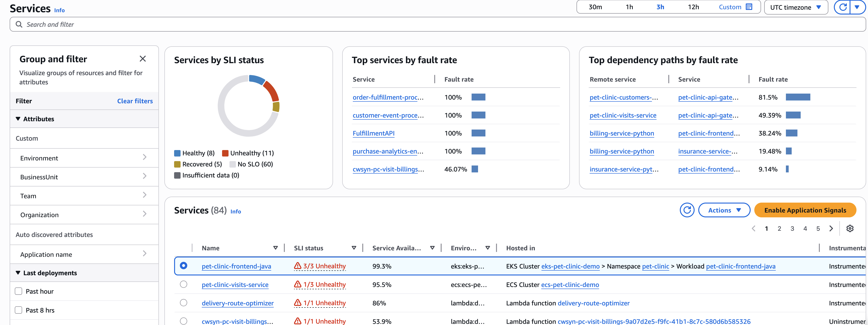Close the Group and filter panel
868x325 pixels.
coord(143,59)
